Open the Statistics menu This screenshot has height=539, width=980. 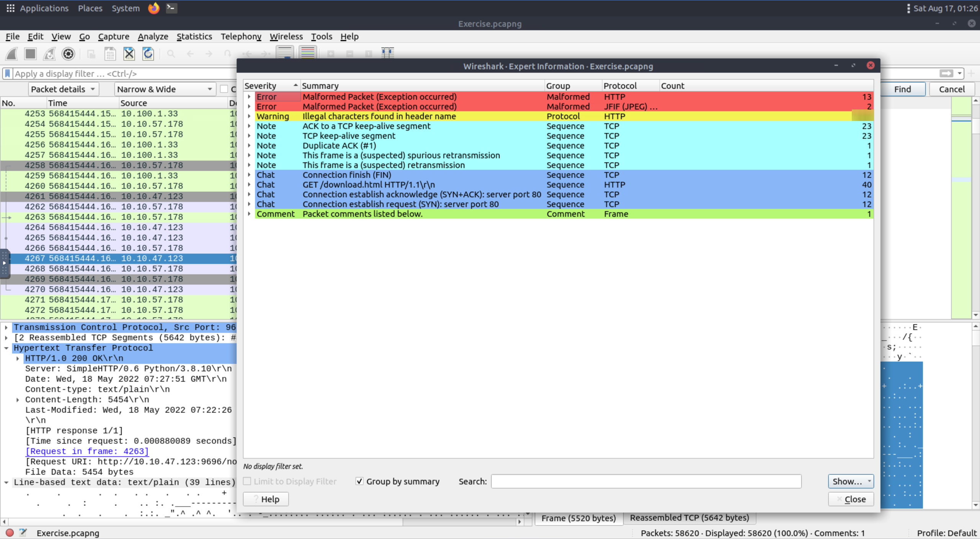pyautogui.click(x=194, y=36)
